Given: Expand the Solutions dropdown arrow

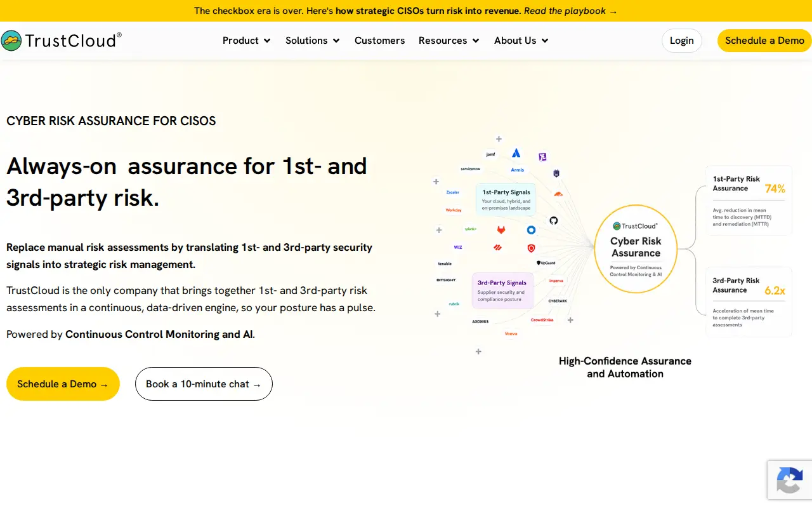Looking at the screenshot, I should (x=336, y=41).
